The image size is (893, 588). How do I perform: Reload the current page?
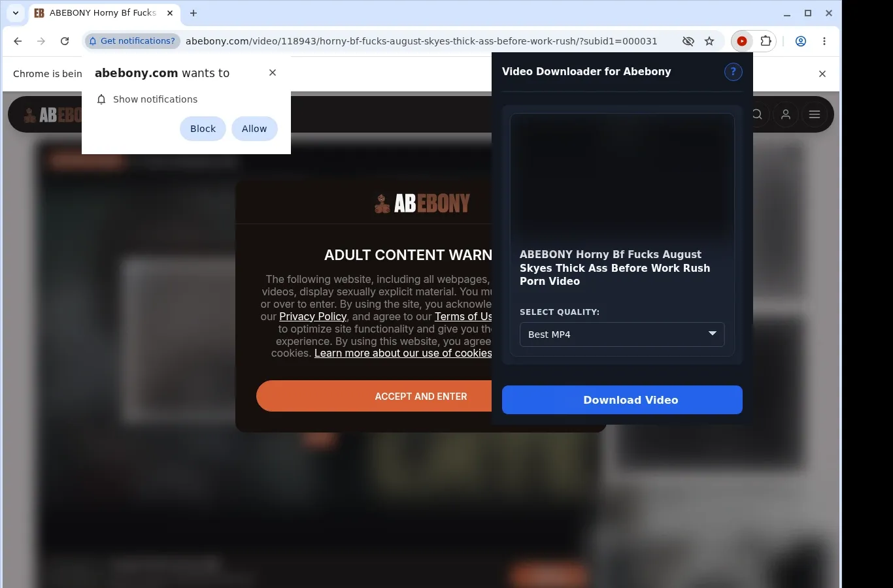[65, 41]
